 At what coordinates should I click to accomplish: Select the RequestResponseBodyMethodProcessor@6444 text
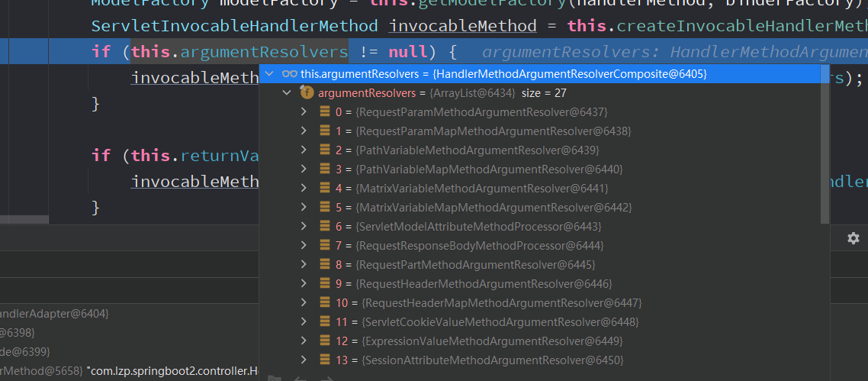[x=480, y=245]
